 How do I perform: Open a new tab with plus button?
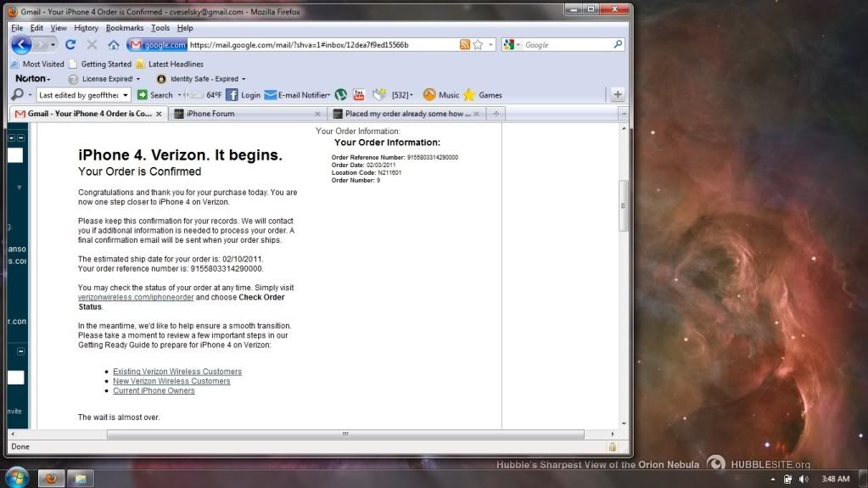point(496,114)
